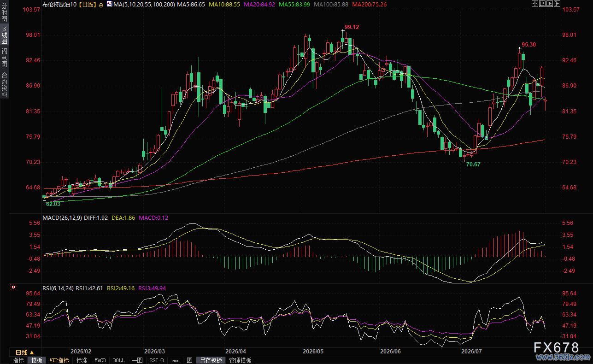Click the DIFF:1.92 value
This screenshot has height=364, width=593.
coord(97,217)
